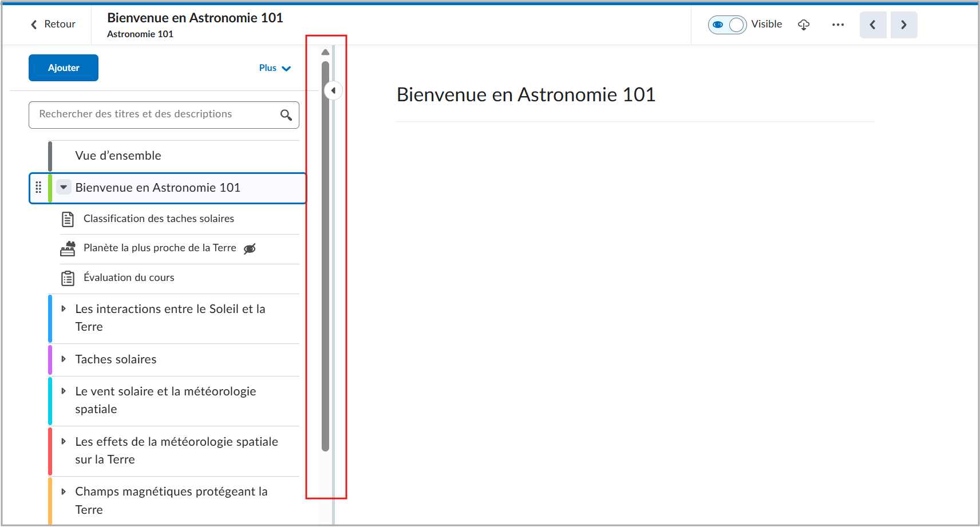Click the Bienvenue en Astronomie 101 main heading
980x527 pixels.
tap(526, 94)
